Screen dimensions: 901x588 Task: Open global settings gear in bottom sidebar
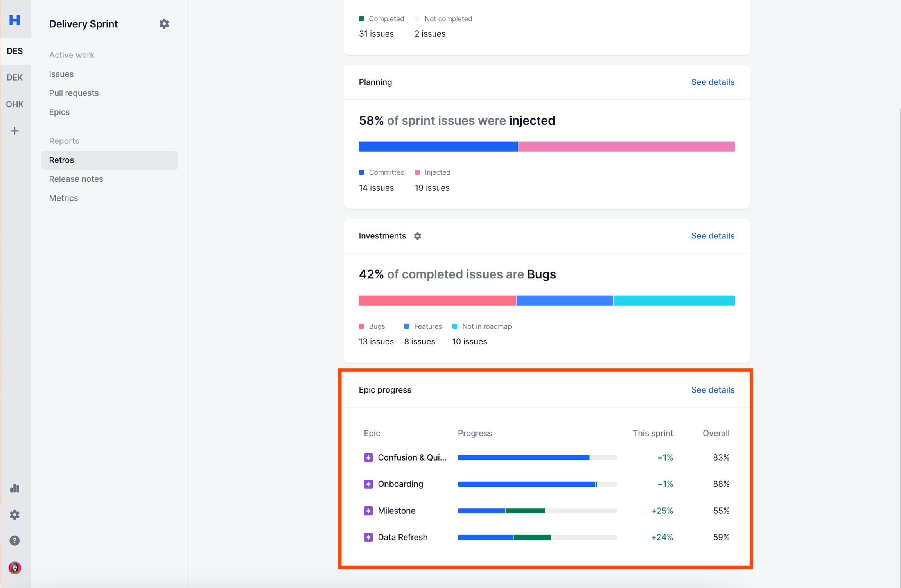(14, 514)
